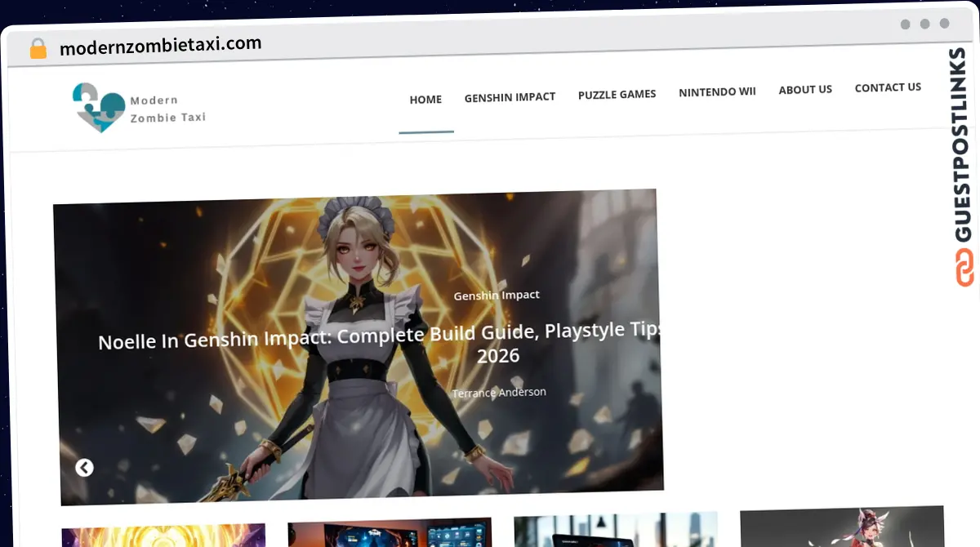Open the Home menu item

coord(425,100)
